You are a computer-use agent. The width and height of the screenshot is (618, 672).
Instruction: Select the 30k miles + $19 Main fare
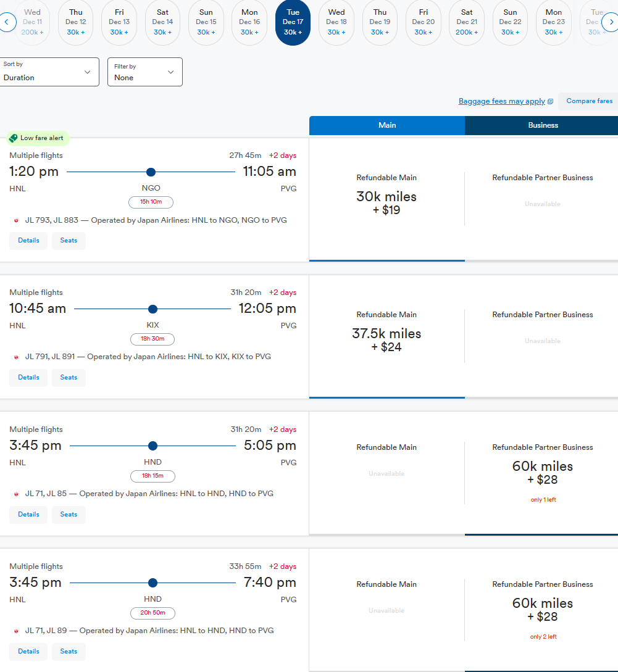[x=386, y=202]
